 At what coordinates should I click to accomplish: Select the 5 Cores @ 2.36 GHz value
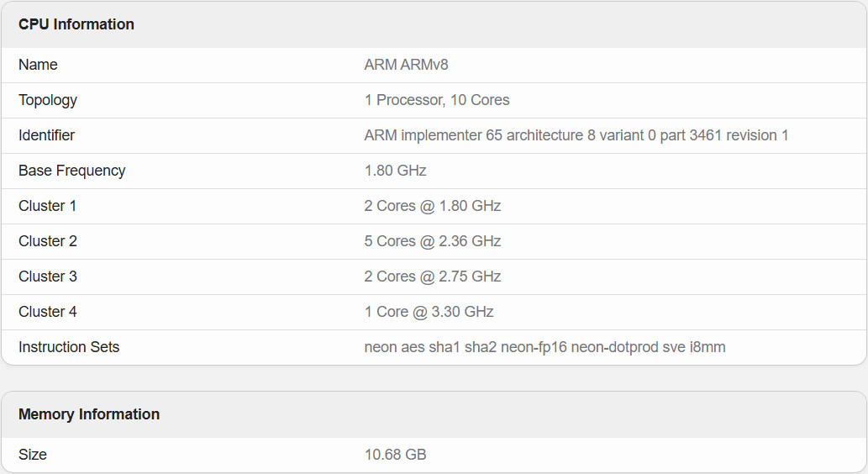(433, 241)
